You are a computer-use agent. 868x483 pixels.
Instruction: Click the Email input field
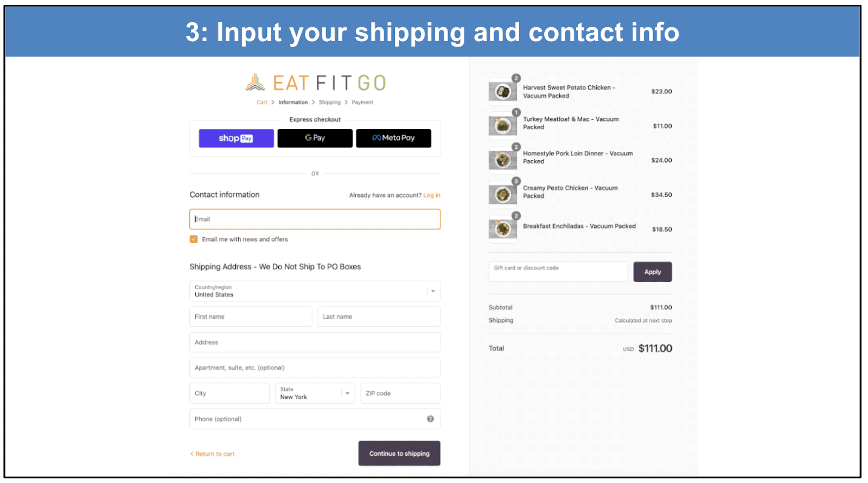point(315,219)
